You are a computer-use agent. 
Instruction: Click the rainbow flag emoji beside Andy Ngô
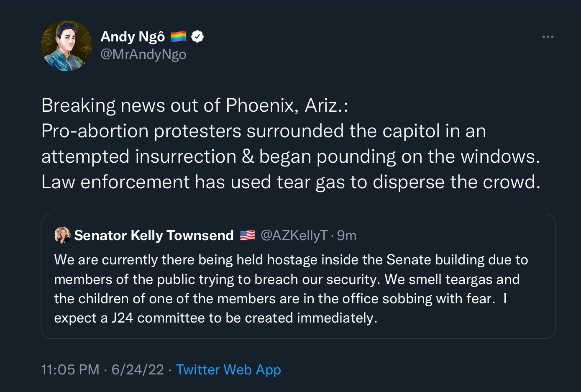178,37
